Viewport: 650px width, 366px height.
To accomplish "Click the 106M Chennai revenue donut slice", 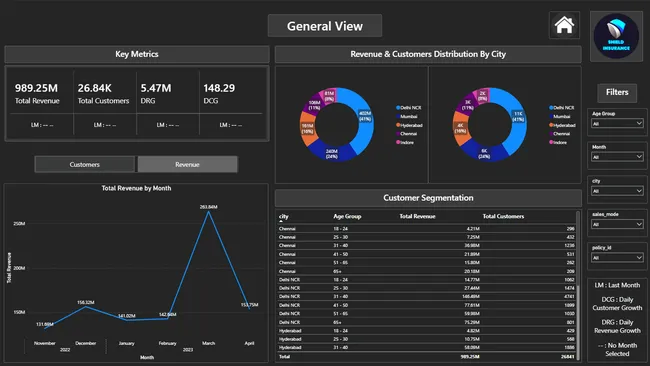I will [314, 104].
